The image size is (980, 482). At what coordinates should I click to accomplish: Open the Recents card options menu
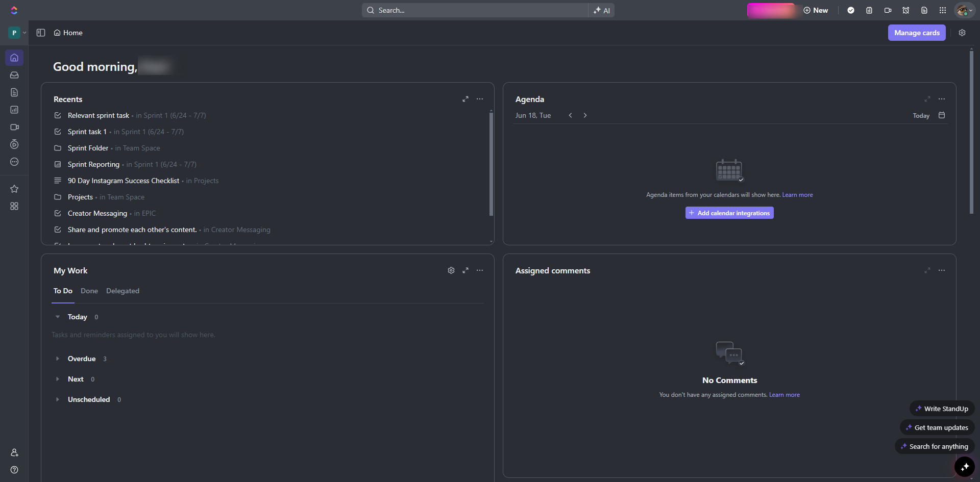(480, 99)
